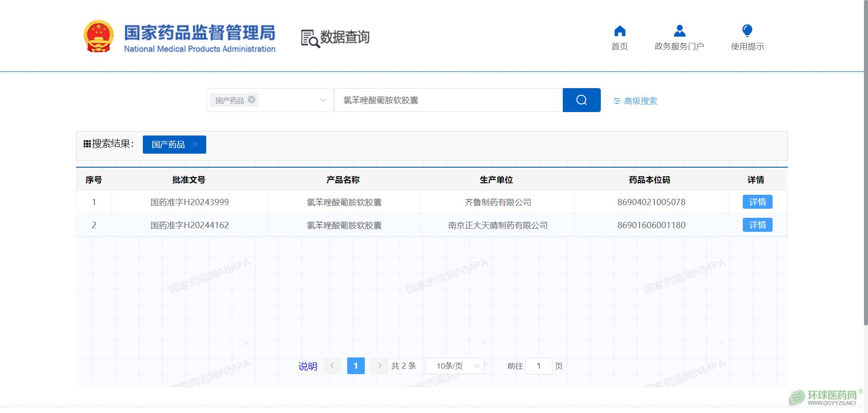Open the 政务服务门户 user portal icon
The image size is (868, 413).
coord(679,31)
